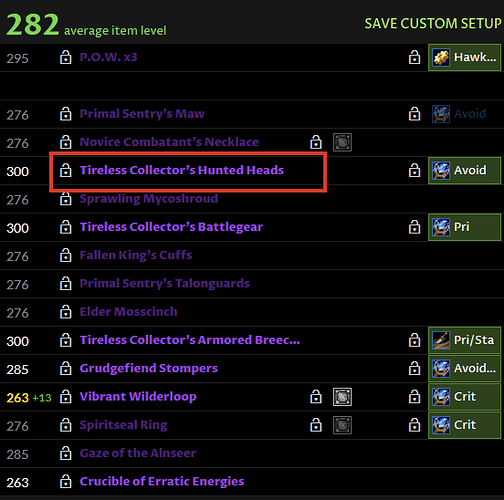Toggle item lock for Grudgefiend Stompers
Viewport: 504px width, 500px height.
pos(66,369)
